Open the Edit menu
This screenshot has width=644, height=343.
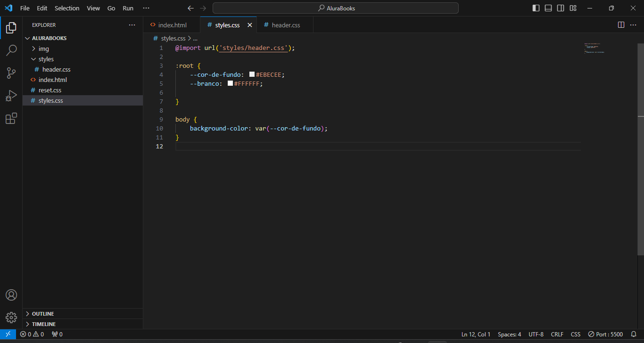tap(42, 8)
